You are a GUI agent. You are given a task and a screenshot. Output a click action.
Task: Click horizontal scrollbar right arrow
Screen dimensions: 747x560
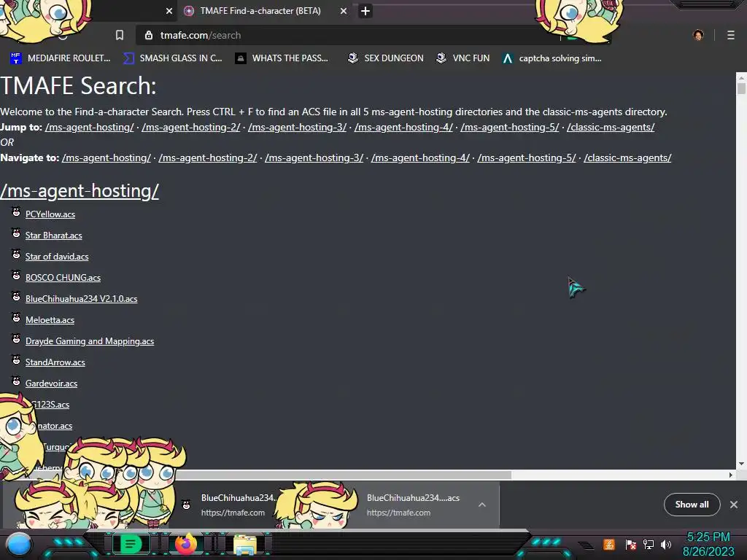(x=731, y=475)
